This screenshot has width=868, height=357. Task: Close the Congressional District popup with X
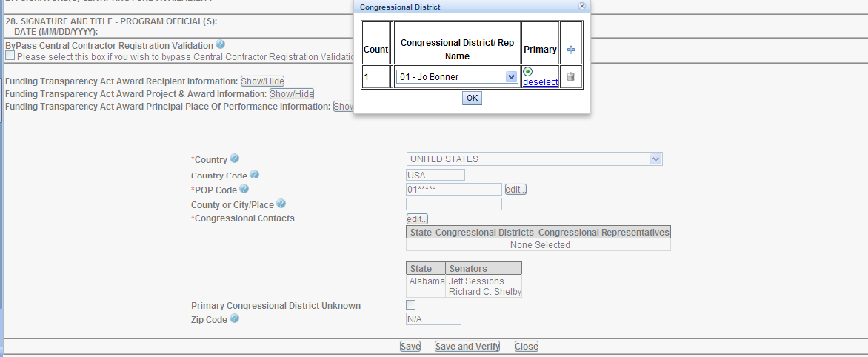pos(581,6)
